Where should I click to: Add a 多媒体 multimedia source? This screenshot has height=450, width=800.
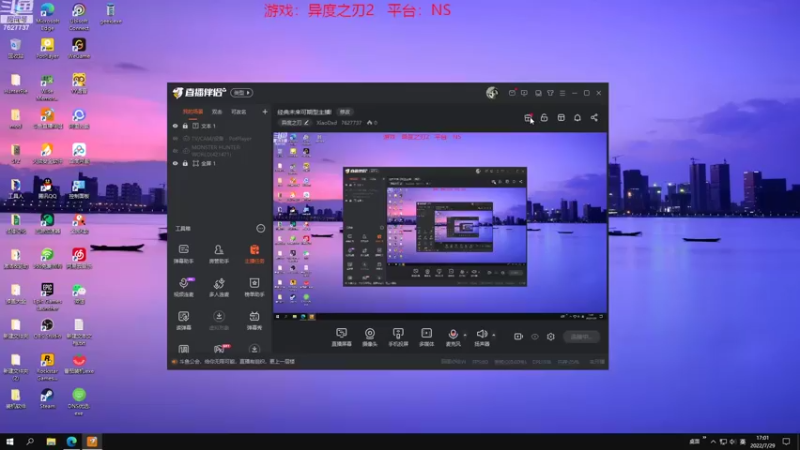[x=427, y=337]
